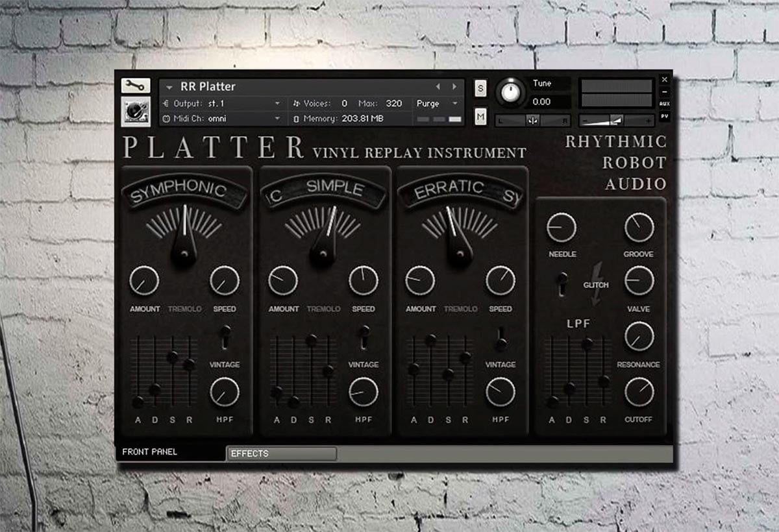Viewport: 779px width, 532px height.
Task: Flip the Glitch toggle switch
Action: pyautogui.click(x=562, y=283)
